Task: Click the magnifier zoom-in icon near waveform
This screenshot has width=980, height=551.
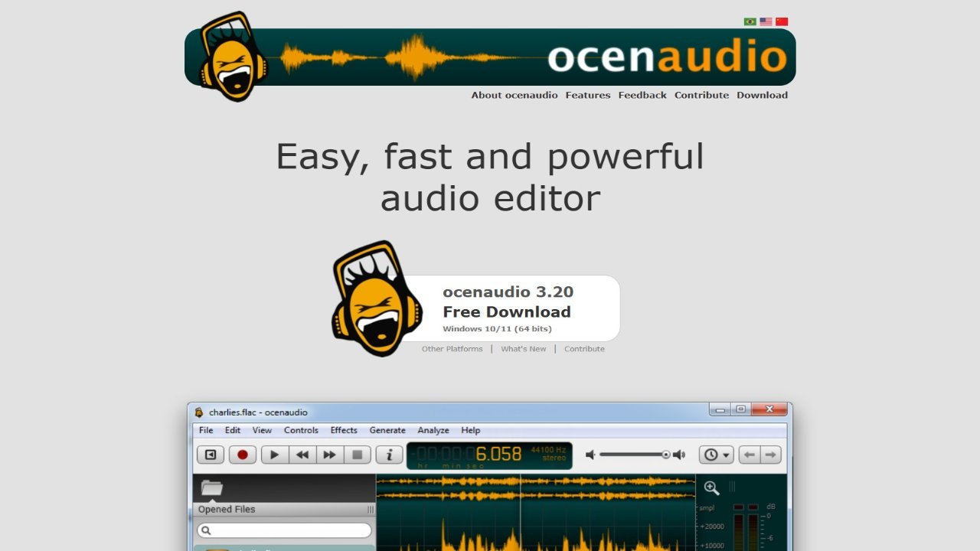Action: [x=711, y=487]
